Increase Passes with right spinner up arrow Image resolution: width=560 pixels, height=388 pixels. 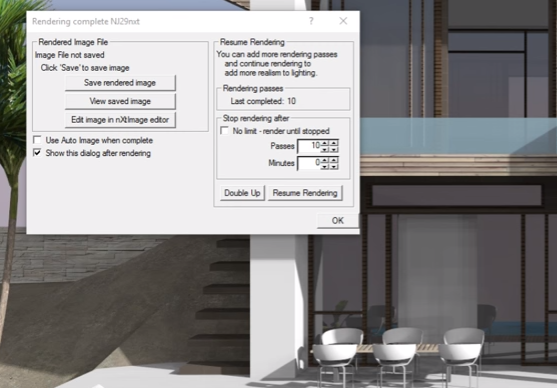[x=334, y=143]
